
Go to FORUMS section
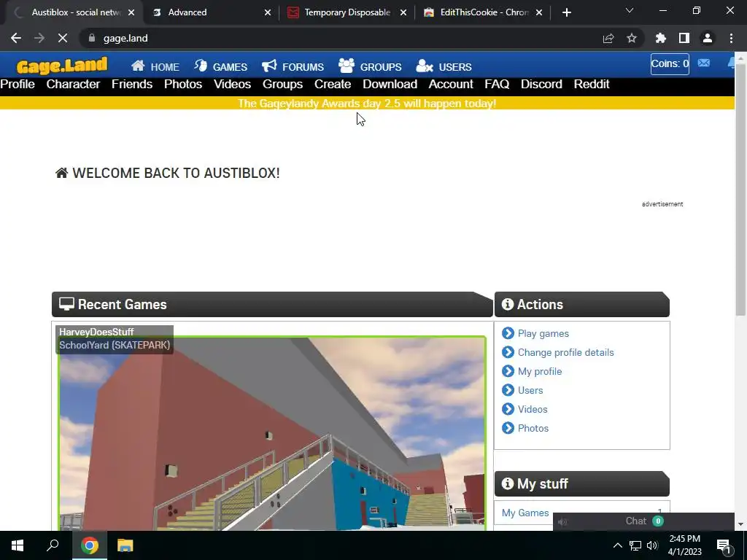click(x=293, y=66)
